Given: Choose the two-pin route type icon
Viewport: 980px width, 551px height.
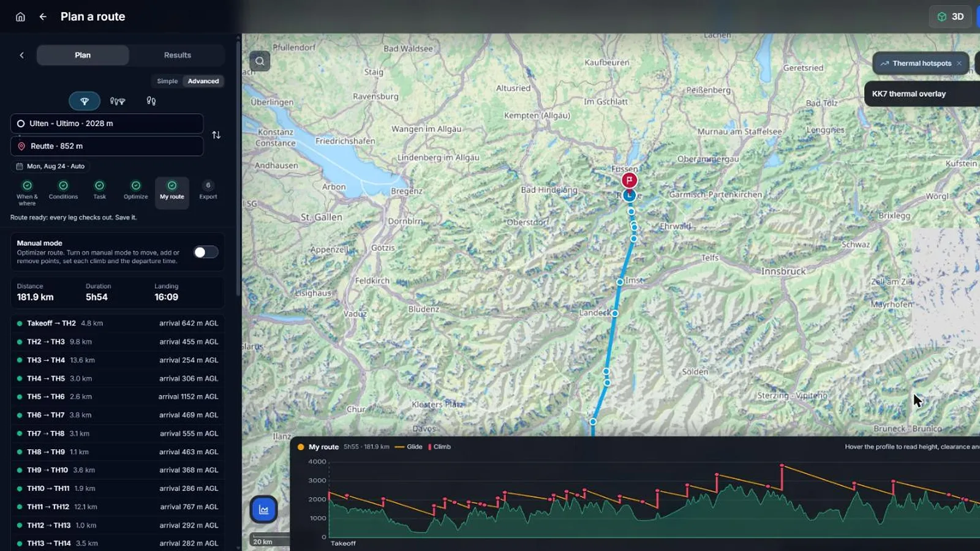Looking at the screenshot, I should tap(151, 101).
